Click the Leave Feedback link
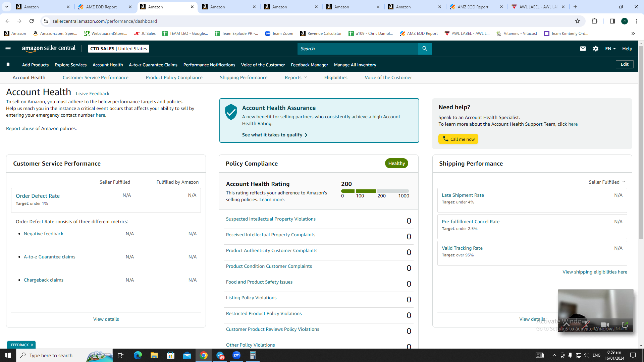This screenshot has width=644, height=362. (x=93, y=94)
